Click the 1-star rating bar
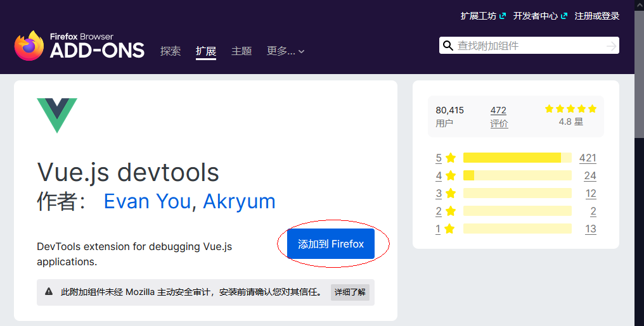Screen dimensions: 644x326 [517, 229]
